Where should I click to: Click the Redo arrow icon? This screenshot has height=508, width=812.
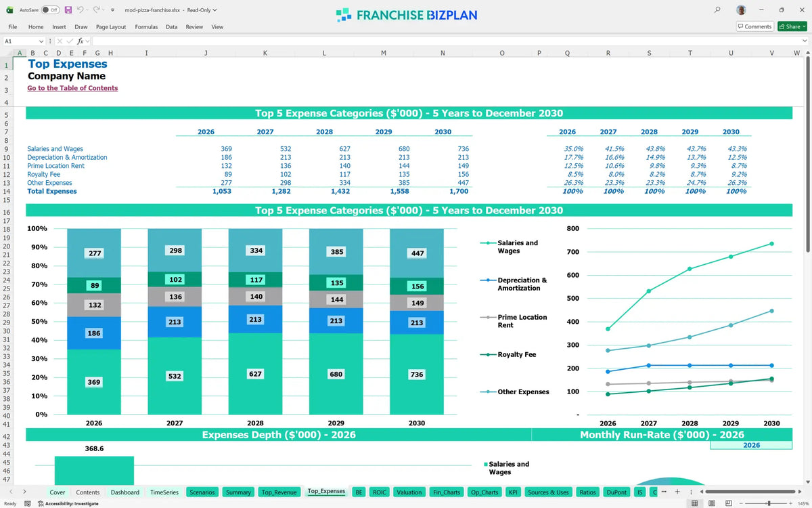coord(97,10)
